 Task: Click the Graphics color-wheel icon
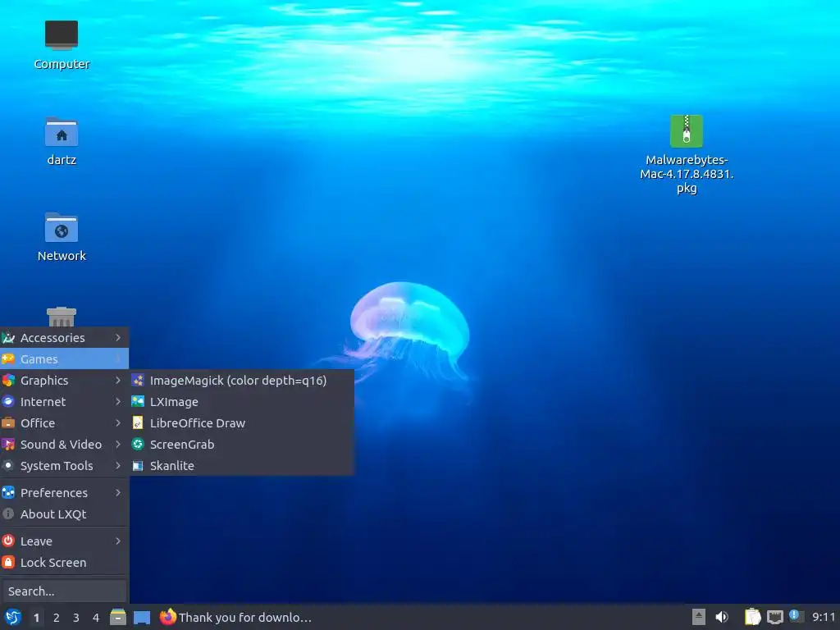[x=8, y=381]
